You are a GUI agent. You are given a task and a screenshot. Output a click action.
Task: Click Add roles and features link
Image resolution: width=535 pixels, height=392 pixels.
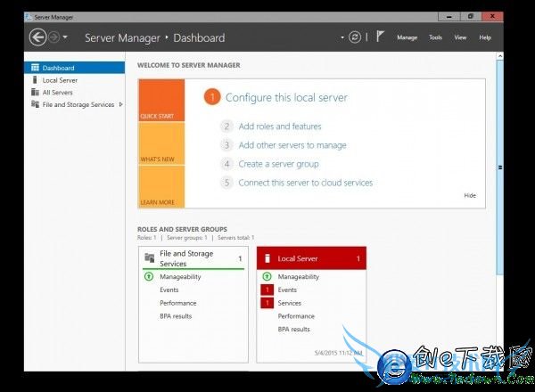click(280, 127)
